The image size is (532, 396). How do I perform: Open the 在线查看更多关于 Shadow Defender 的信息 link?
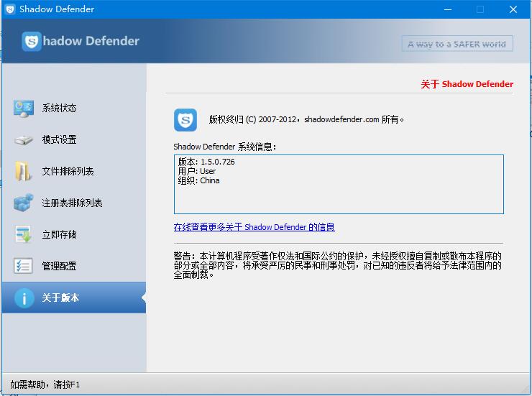[x=254, y=227]
